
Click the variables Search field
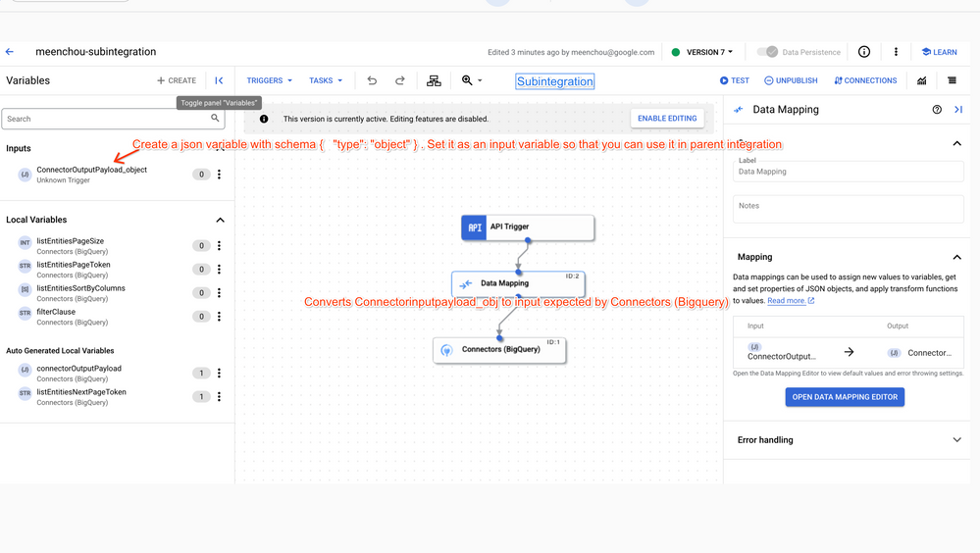click(x=113, y=119)
